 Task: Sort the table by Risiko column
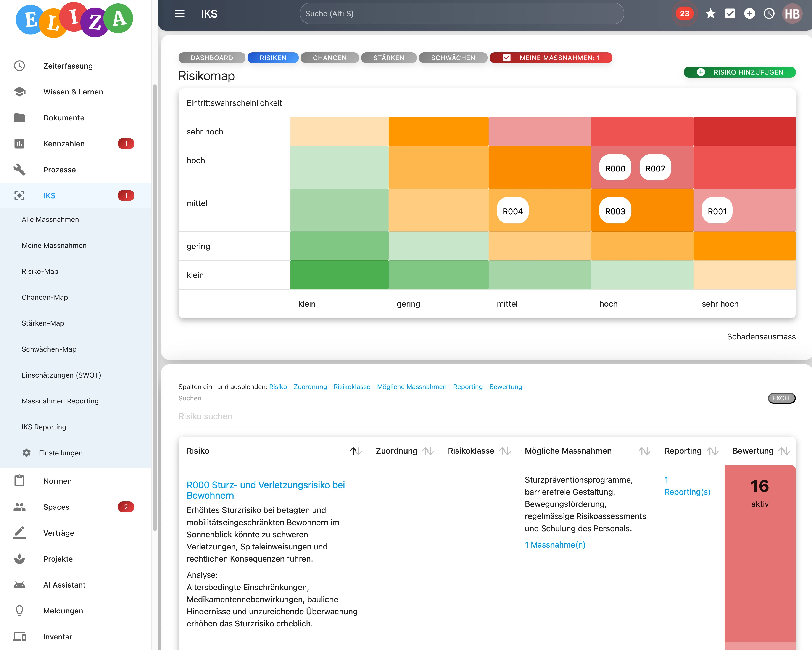[355, 451]
